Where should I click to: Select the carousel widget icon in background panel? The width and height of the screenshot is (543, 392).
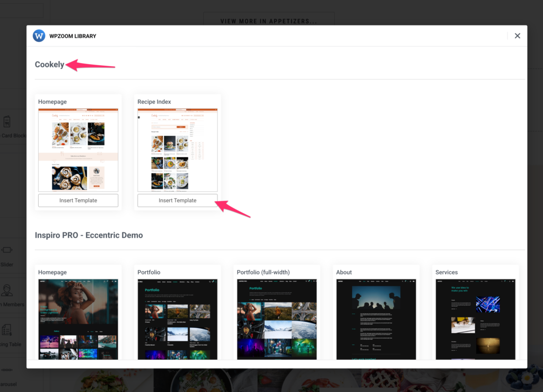(x=7, y=370)
